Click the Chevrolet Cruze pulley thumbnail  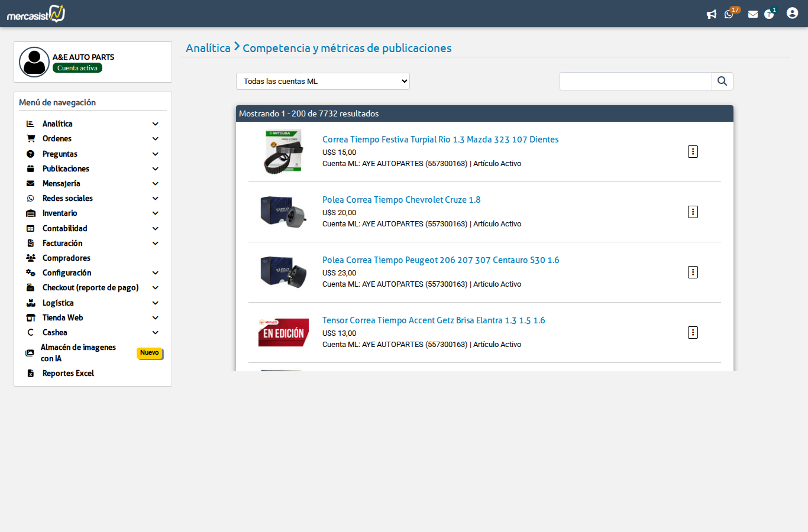(283, 212)
